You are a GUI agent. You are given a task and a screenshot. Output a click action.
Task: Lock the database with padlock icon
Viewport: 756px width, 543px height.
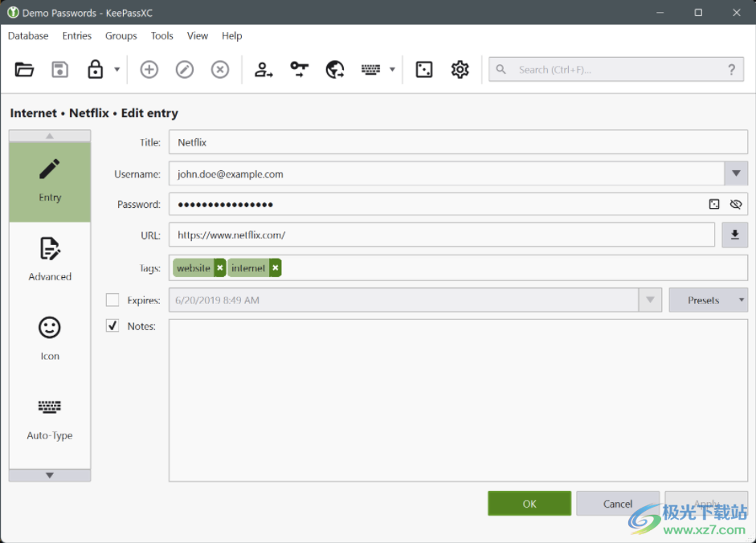tap(95, 69)
